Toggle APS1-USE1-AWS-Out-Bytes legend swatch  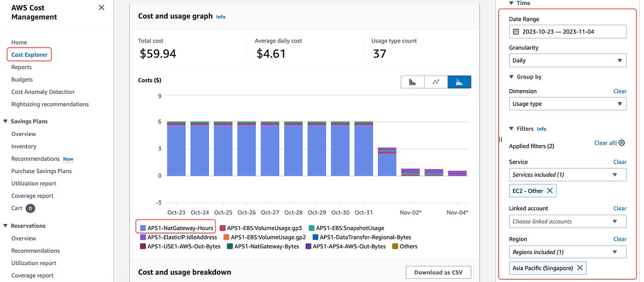143,247
